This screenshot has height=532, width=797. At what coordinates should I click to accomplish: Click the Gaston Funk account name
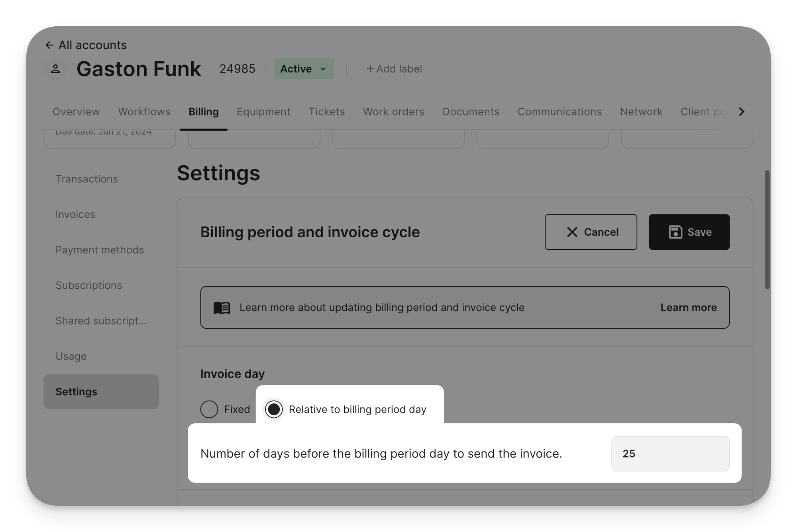(x=139, y=69)
